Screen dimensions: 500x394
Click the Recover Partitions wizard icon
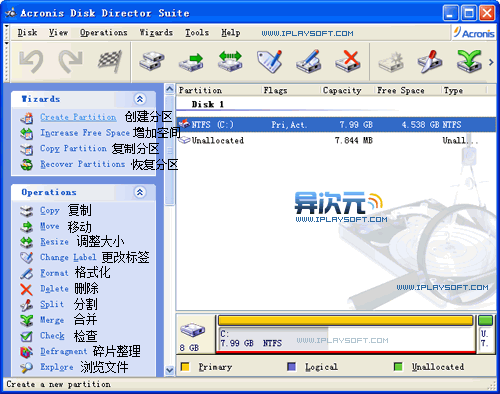[27, 165]
